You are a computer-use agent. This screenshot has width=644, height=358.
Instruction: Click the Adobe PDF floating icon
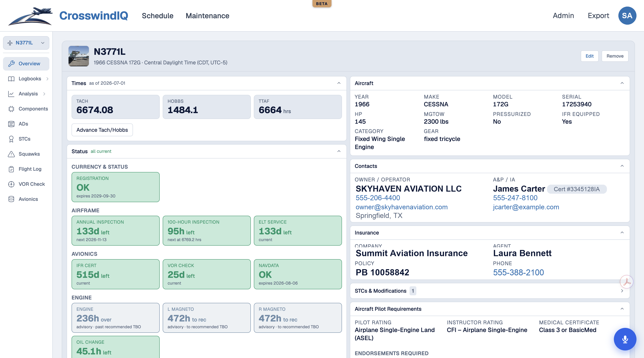click(626, 282)
